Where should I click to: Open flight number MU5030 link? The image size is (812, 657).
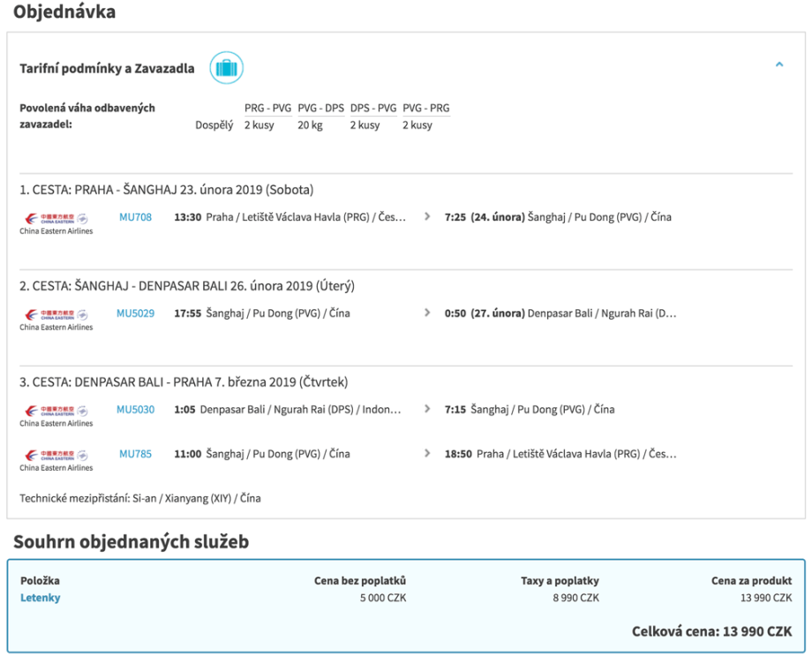135,410
